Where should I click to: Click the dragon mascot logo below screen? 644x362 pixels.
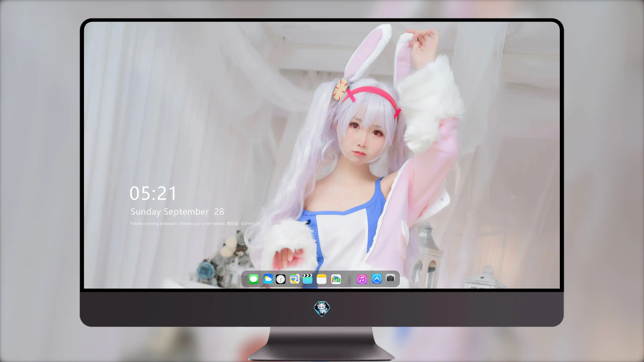322,309
